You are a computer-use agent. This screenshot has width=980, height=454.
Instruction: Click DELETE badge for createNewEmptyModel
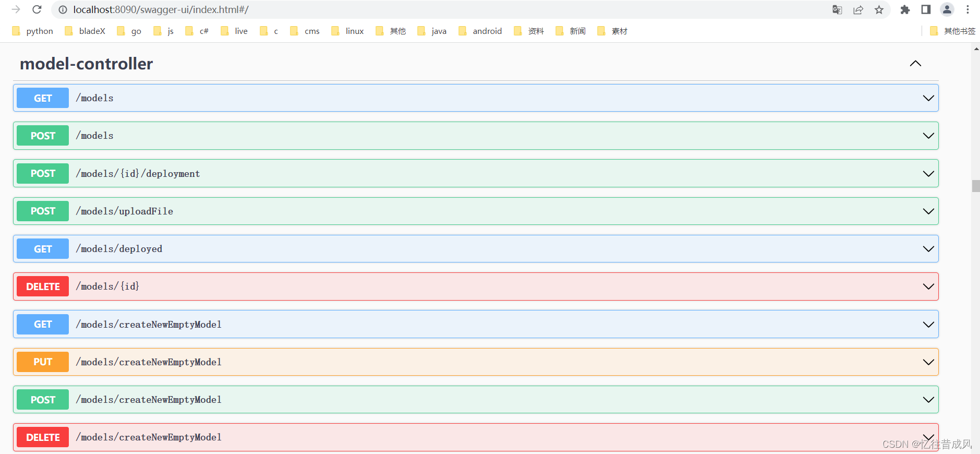tap(43, 437)
